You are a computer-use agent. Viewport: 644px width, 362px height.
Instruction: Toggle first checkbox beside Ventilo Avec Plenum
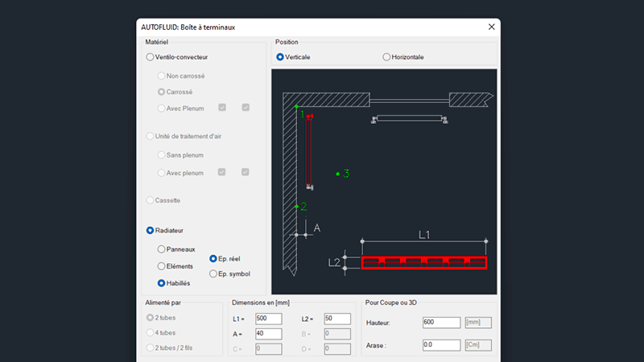(x=222, y=108)
